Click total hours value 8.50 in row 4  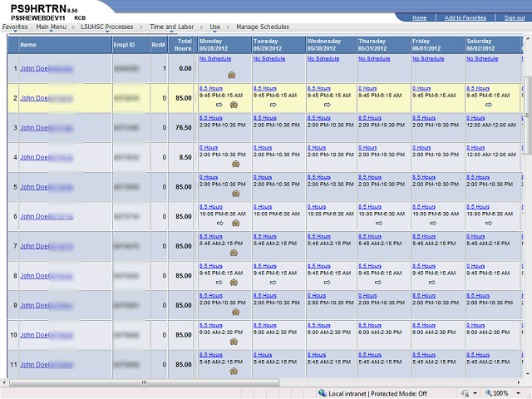tap(185, 157)
